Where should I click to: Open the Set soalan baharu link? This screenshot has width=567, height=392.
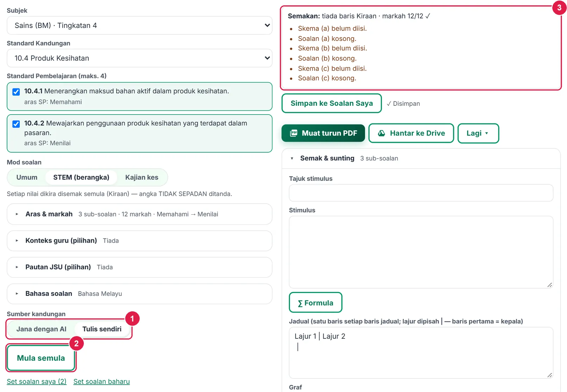pyautogui.click(x=101, y=381)
